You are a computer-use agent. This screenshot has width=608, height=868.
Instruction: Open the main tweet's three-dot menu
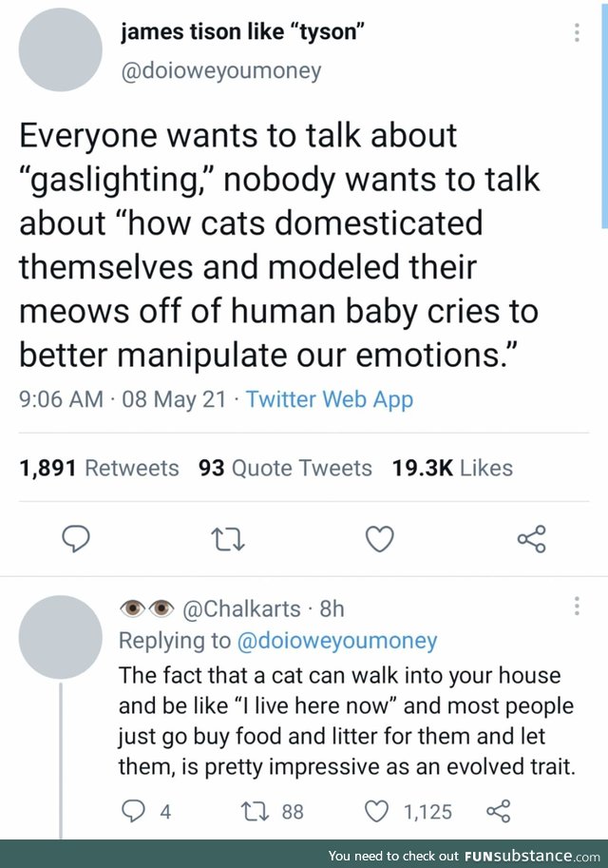click(x=577, y=33)
